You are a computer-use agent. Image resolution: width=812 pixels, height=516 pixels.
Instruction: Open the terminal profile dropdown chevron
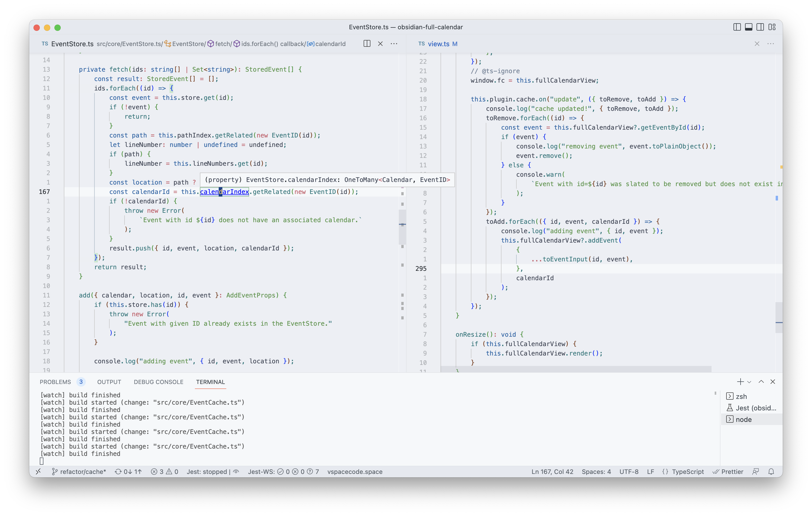tap(749, 382)
